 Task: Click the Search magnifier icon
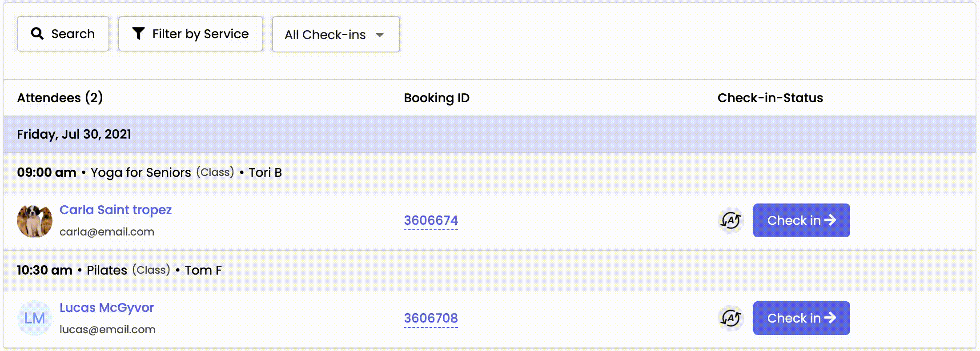[37, 34]
